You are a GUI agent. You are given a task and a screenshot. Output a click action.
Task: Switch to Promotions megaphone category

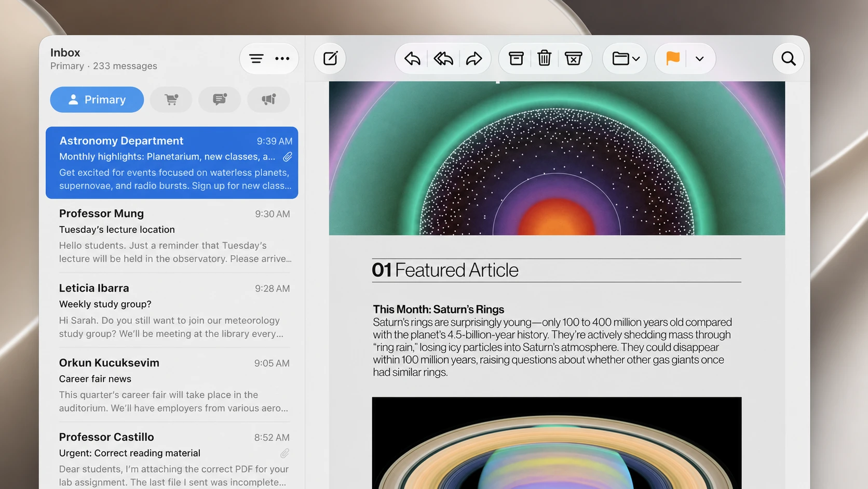point(268,99)
